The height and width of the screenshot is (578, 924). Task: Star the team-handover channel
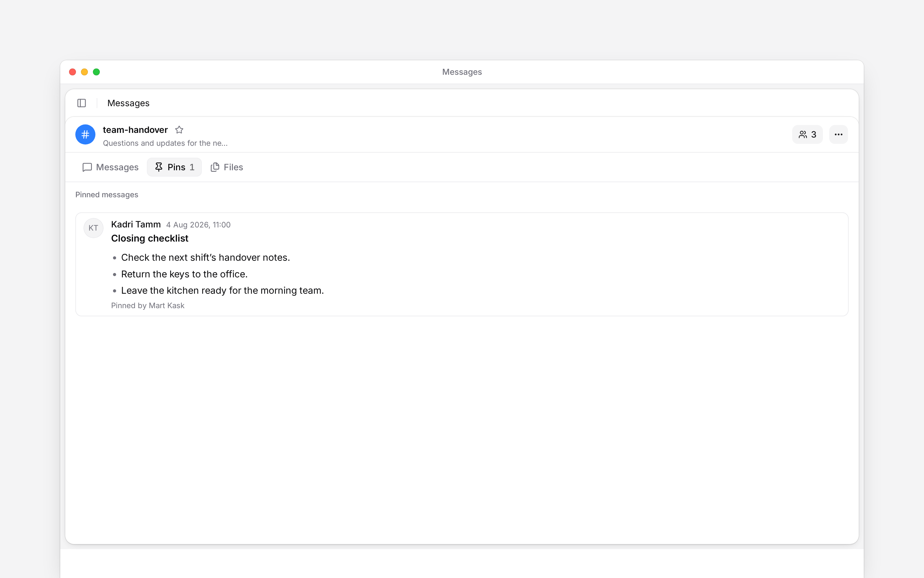point(179,130)
